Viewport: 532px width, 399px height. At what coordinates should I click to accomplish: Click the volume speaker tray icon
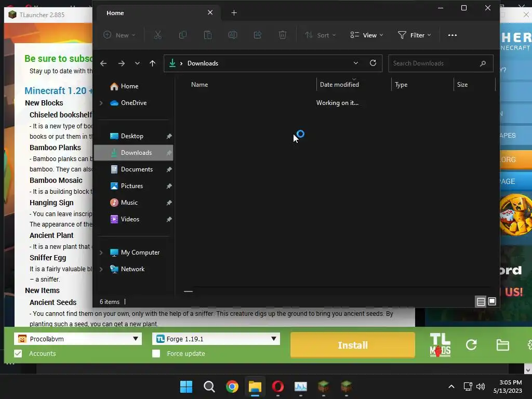(x=481, y=387)
